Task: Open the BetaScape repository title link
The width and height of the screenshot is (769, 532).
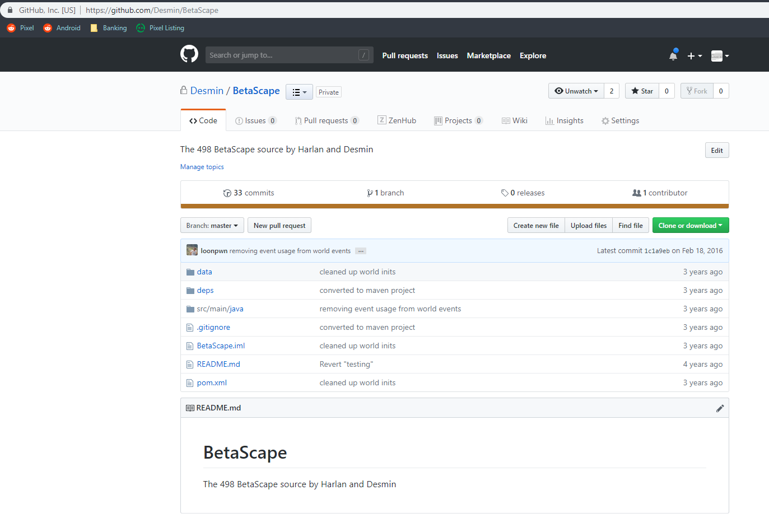Action: click(x=256, y=91)
